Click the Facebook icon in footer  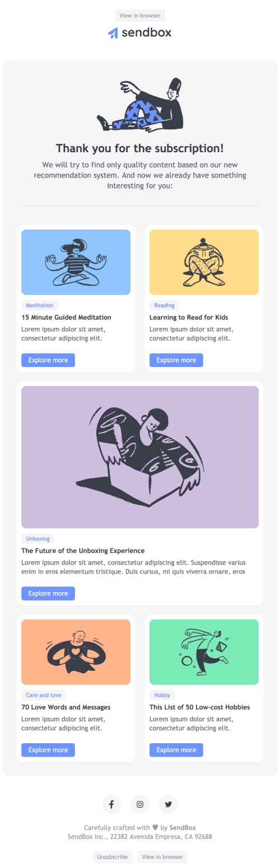[x=111, y=804]
